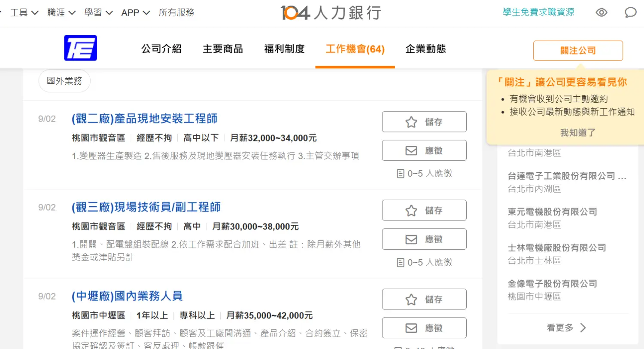Click the 關注公司 button
Viewport: 644px width, 349px height.
tap(578, 51)
